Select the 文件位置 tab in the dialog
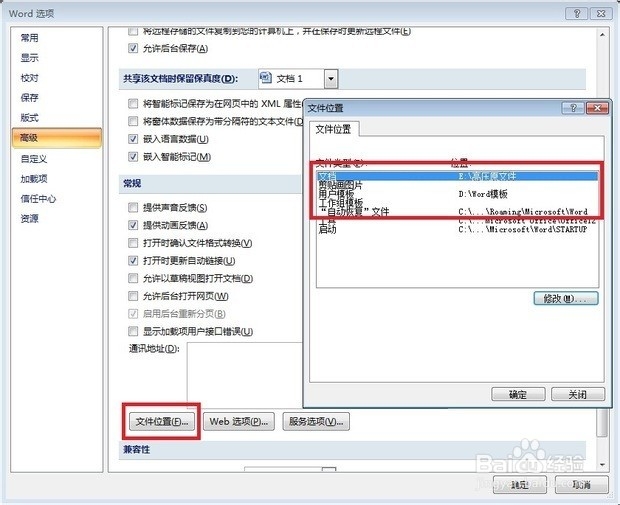Screen dimensions: 620x505 click(333, 129)
